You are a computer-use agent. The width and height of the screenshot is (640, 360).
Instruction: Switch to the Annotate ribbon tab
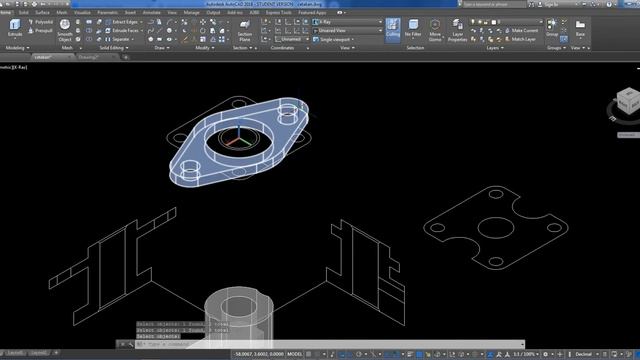(x=151, y=13)
